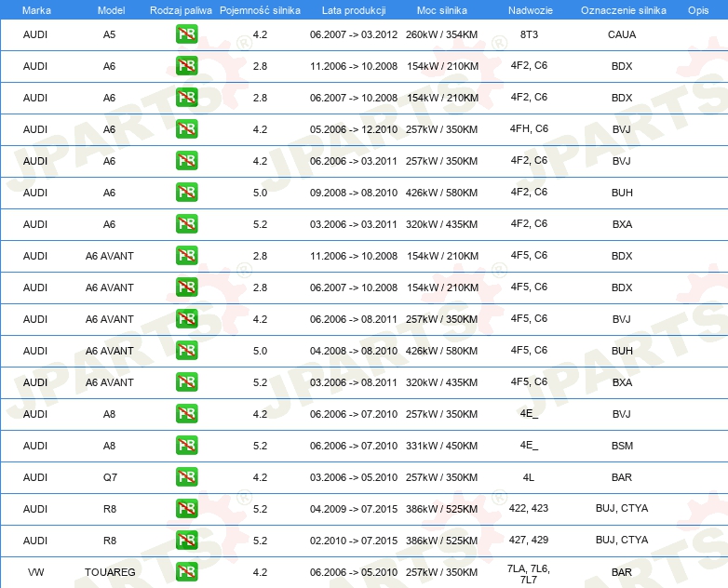
Task: Click the Lata produkcji column header
Action: 354,10
